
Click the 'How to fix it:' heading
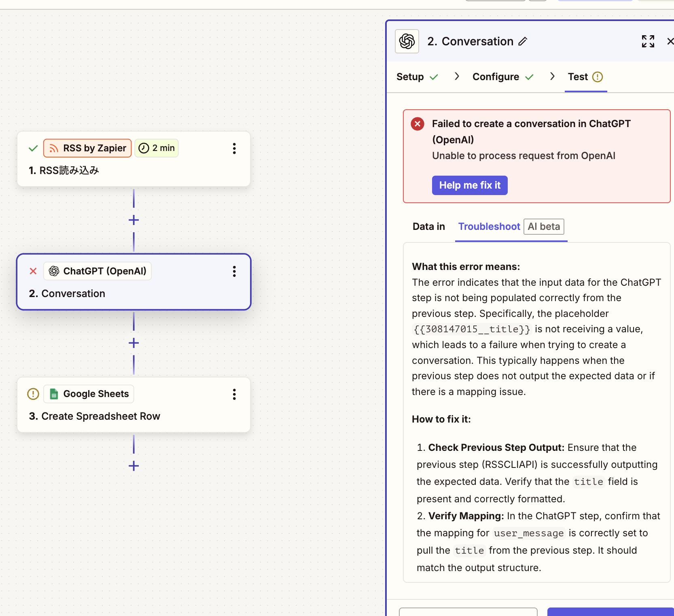(x=441, y=419)
